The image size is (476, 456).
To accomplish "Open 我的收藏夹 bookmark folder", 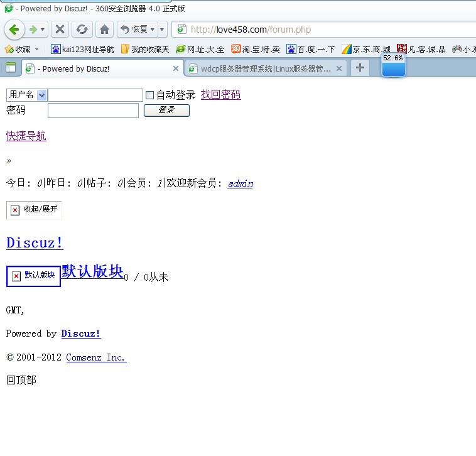I will [x=145, y=49].
